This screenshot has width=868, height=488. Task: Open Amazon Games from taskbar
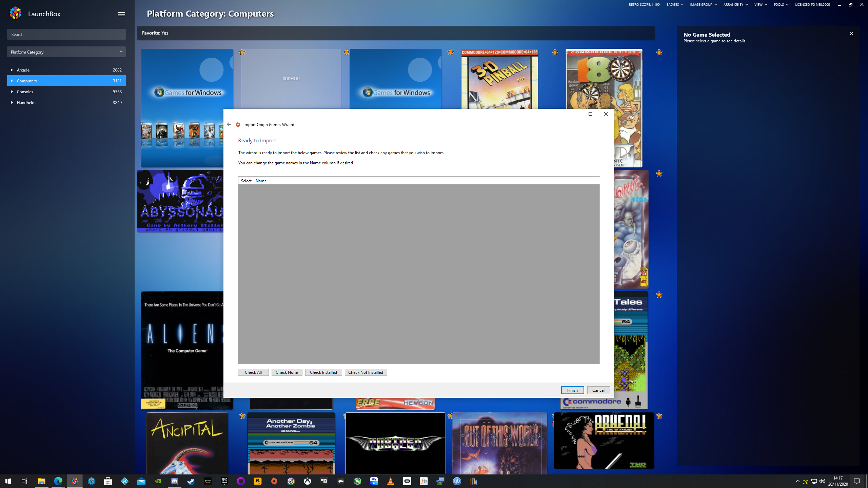pyautogui.click(x=208, y=481)
